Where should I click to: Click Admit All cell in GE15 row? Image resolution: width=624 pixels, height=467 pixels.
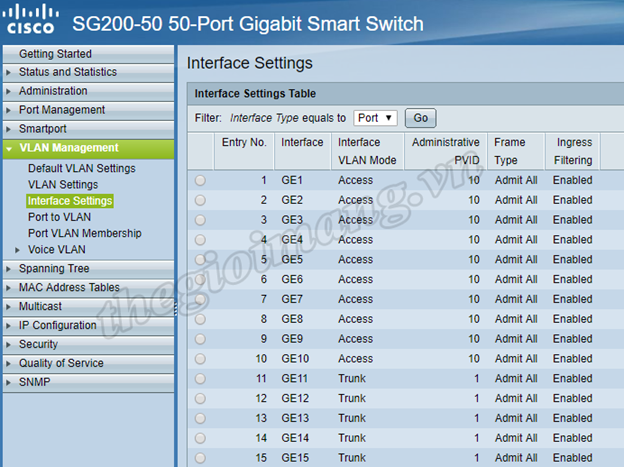516,458
